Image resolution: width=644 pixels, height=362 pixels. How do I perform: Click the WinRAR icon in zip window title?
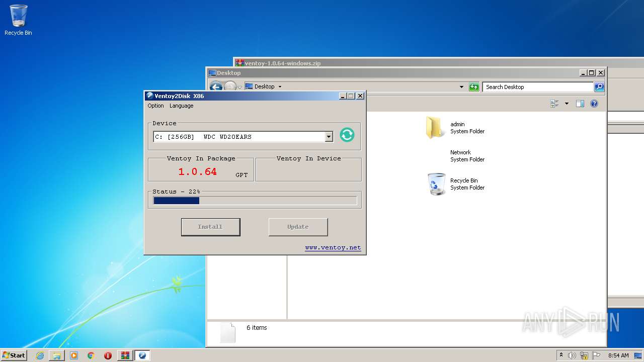(x=239, y=63)
